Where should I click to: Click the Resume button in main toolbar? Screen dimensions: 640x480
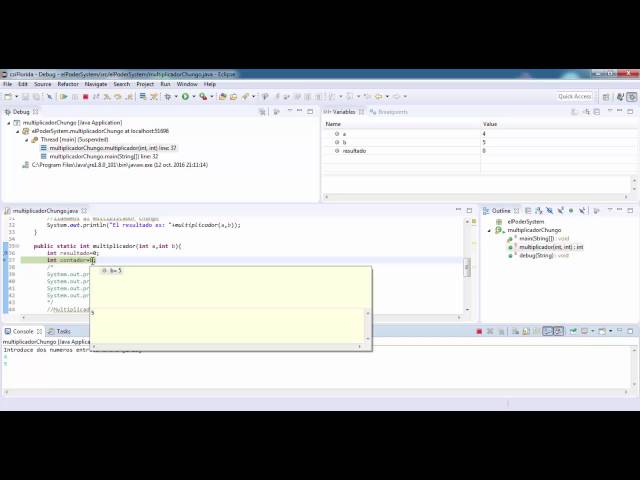64,97
